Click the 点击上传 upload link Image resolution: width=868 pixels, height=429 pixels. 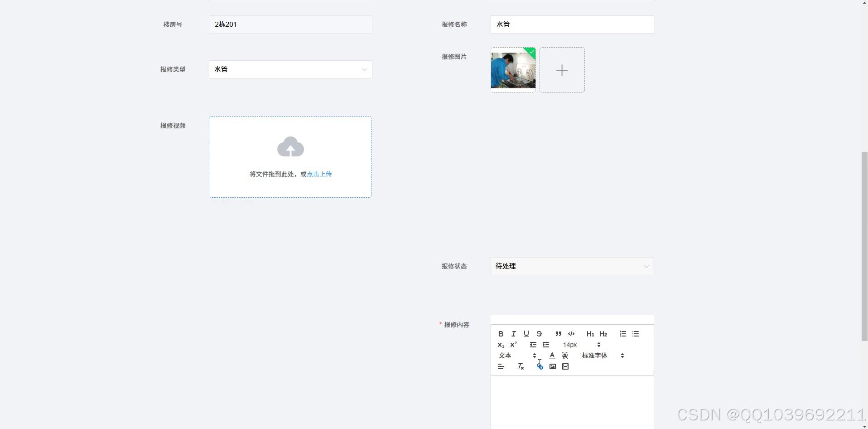[319, 174]
